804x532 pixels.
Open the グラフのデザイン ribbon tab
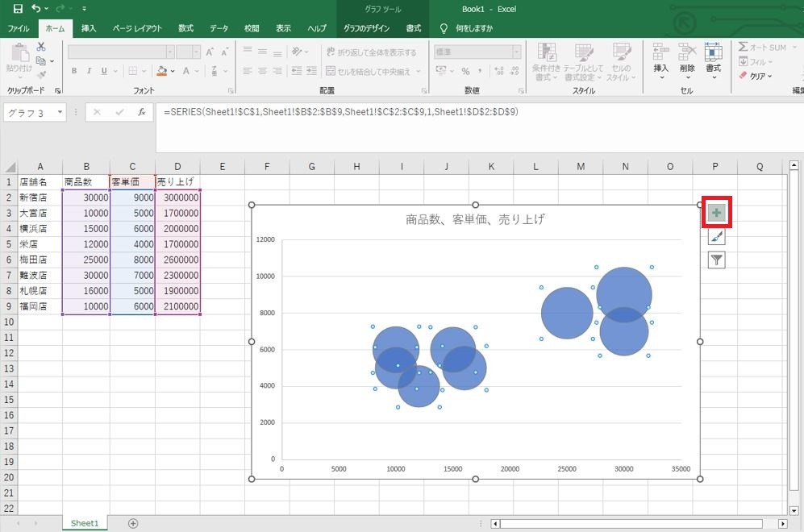[x=366, y=28]
